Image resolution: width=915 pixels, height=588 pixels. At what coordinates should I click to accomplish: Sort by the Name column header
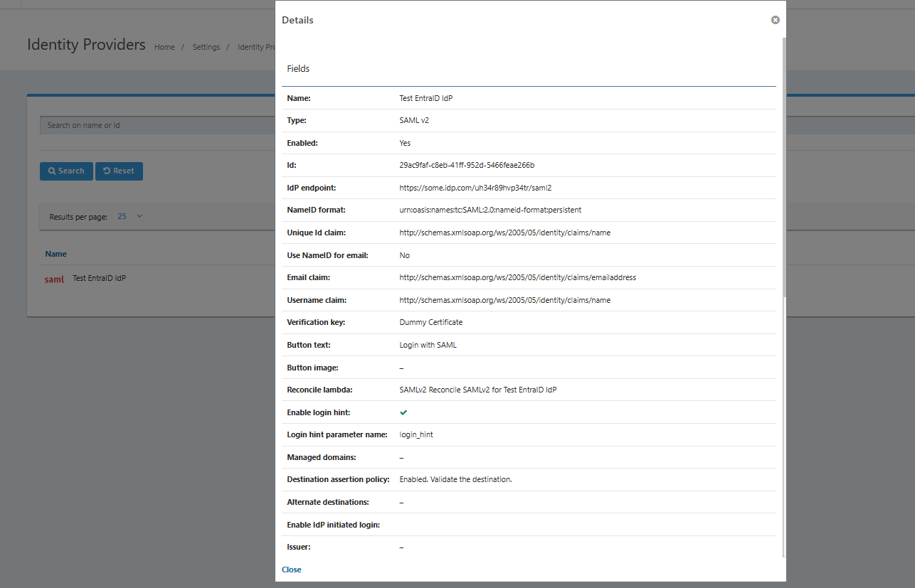click(x=55, y=254)
